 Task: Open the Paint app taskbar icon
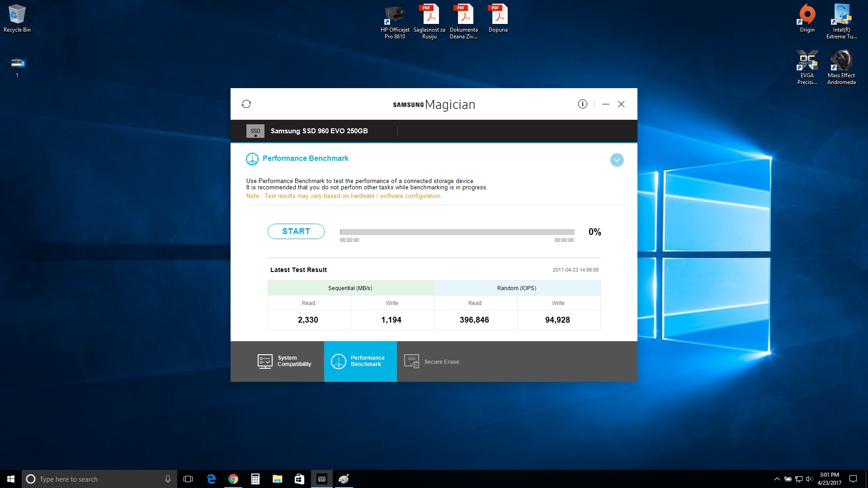click(x=344, y=479)
